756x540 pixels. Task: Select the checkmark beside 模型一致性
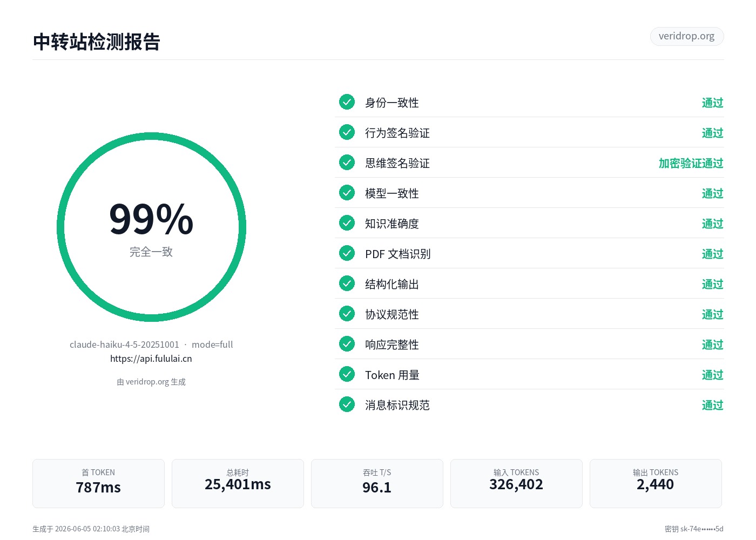(347, 192)
